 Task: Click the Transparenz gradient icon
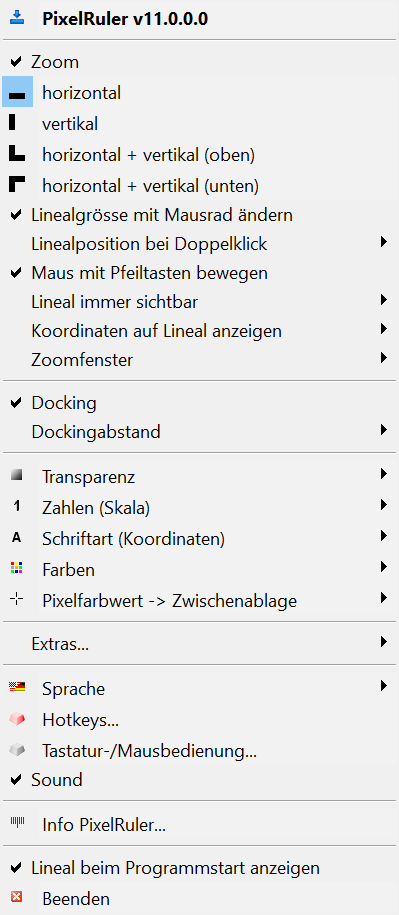(16, 475)
